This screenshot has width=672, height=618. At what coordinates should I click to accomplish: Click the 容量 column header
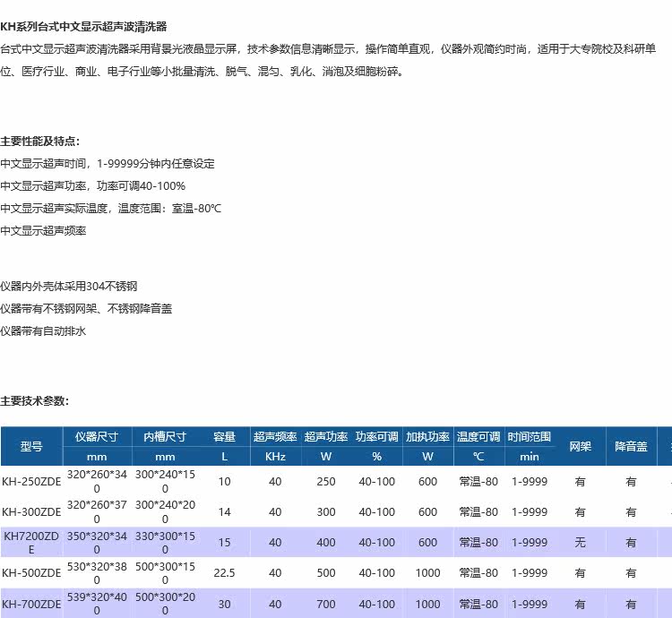[224, 437]
